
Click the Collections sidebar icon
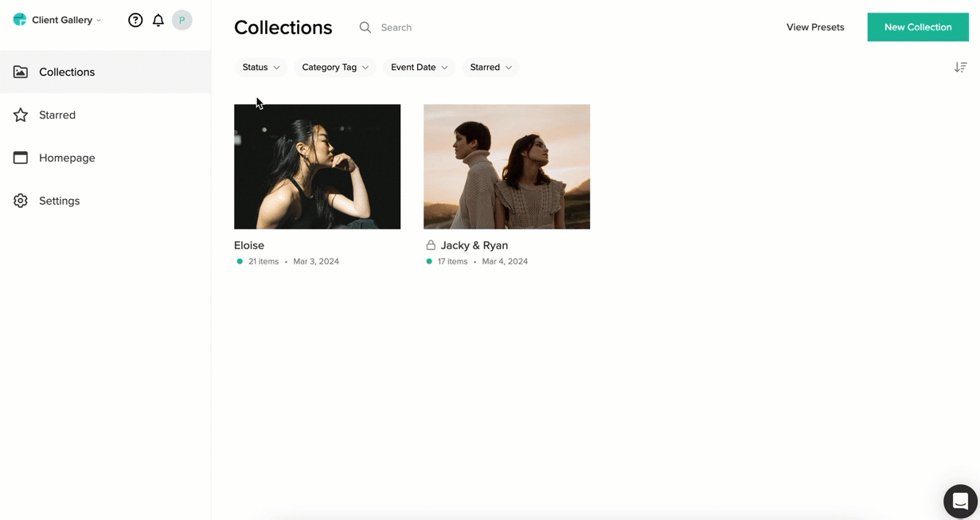(x=20, y=72)
